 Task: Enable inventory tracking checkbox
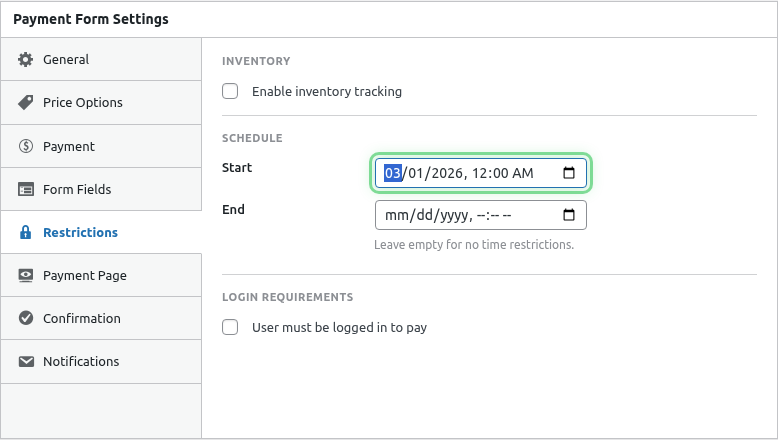pyautogui.click(x=230, y=91)
